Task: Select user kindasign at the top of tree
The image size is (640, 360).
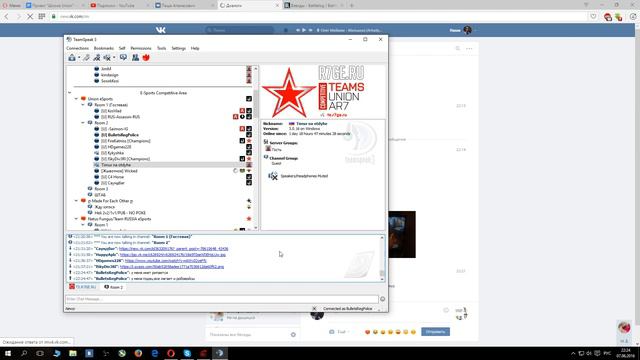Action: pyautogui.click(x=109, y=75)
